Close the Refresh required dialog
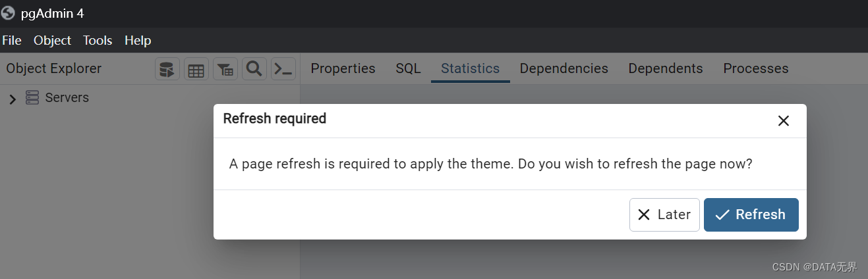 point(783,120)
